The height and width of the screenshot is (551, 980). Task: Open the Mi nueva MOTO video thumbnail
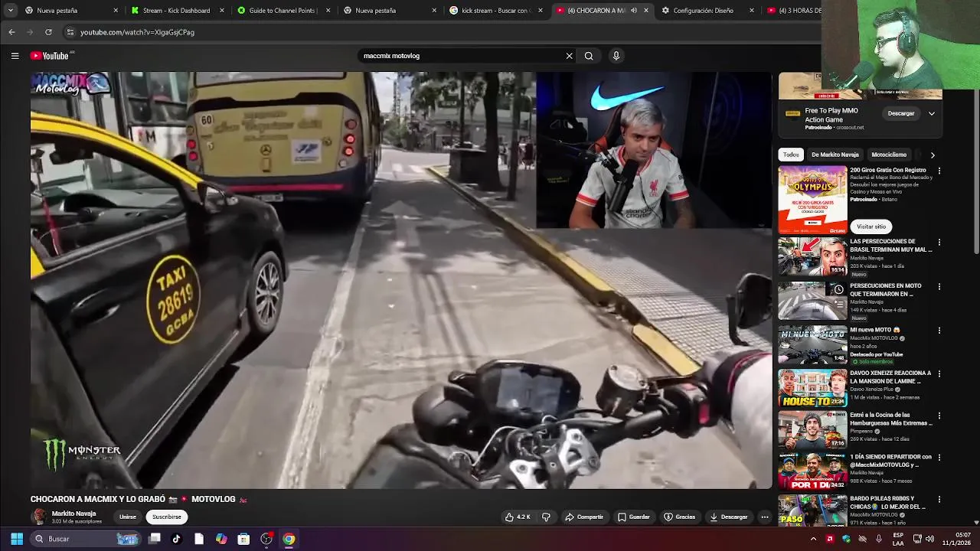(812, 344)
